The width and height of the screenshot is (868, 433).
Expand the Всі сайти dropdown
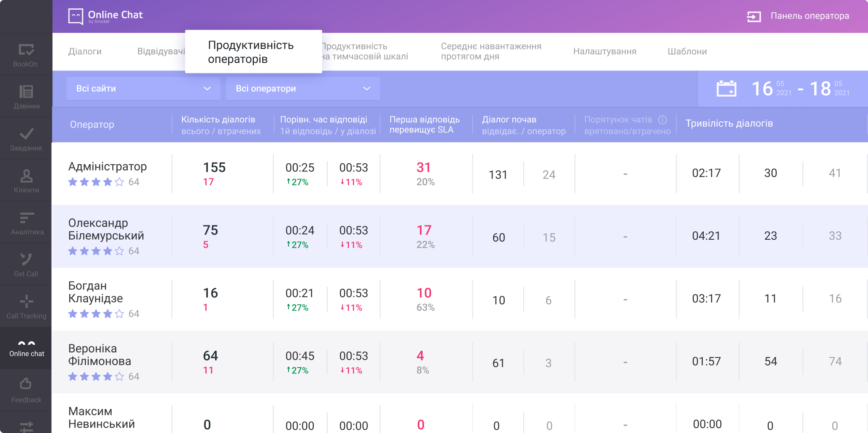(x=143, y=89)
